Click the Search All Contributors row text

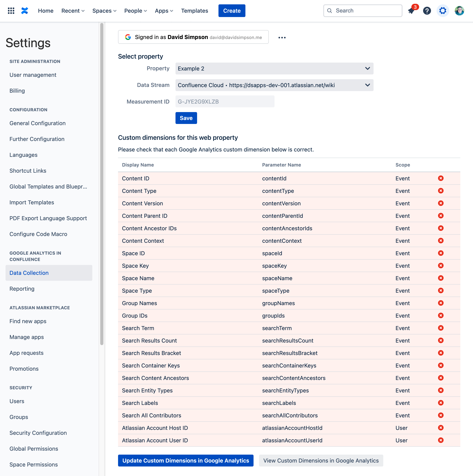pyautogui.click(x=151, y=415)
